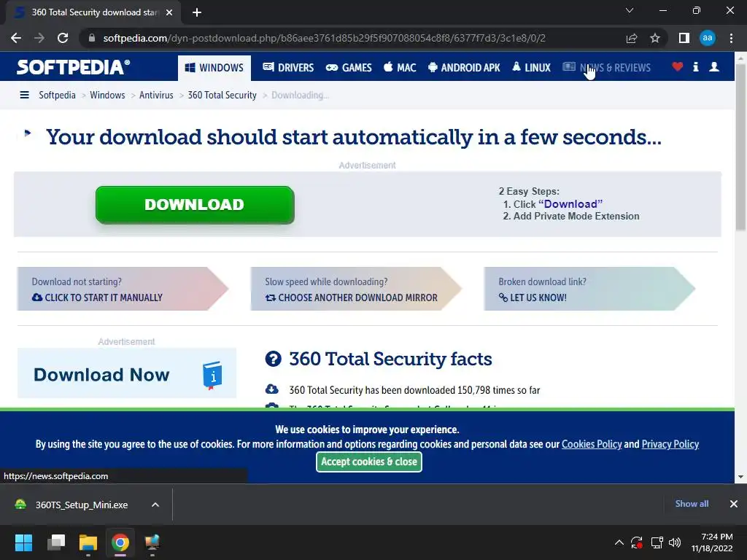This screenshot has height=560, width=747.
Task: Click the info icon in header
Action: pyautogui.click(x=695, y=67)
